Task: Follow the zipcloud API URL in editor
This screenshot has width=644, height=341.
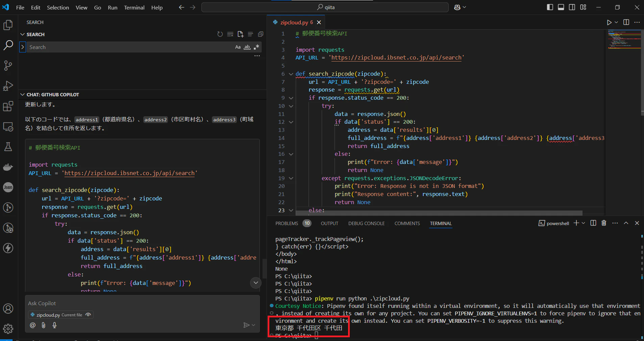Action: coord(396,58)
